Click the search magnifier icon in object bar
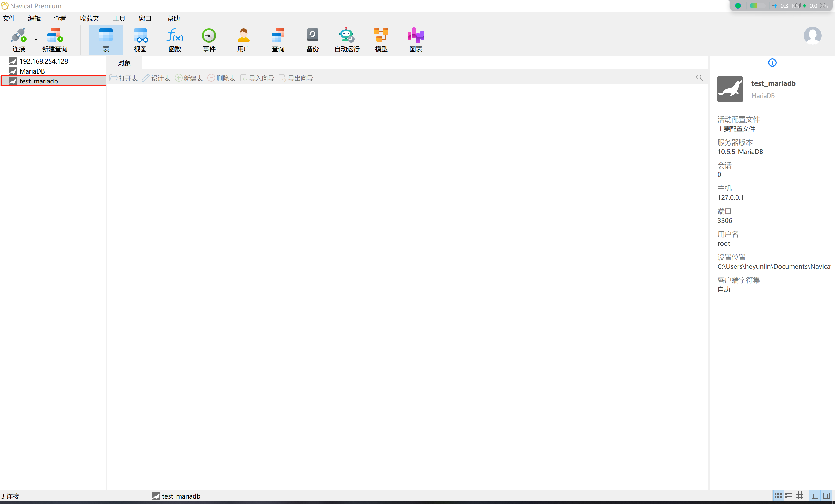Screen dimensions: 835x504 [699, 78]
